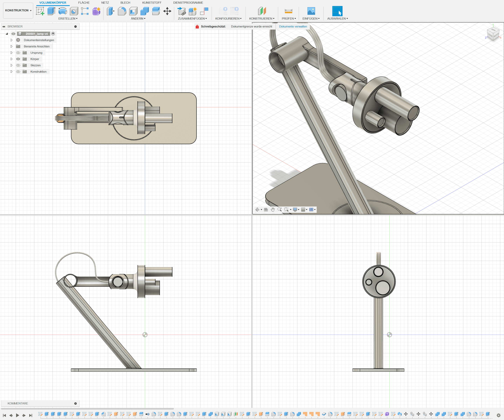Switch to the BLECH tab
Viewport: 504px width, 420px height.
125,3
